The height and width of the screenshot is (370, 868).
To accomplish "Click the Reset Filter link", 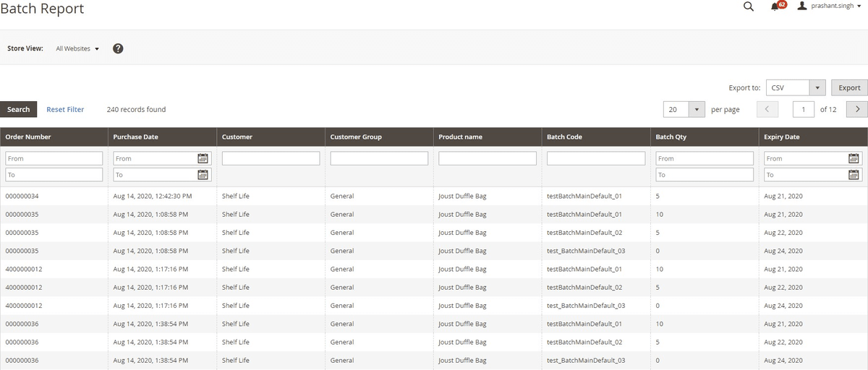I will pos(65,109).
